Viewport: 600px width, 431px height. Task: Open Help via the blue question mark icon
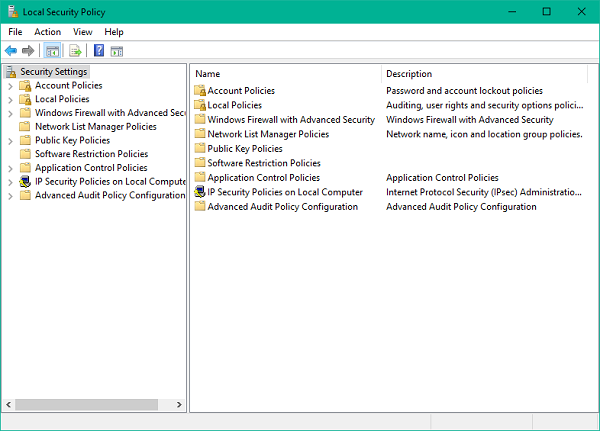click(99, 51)
